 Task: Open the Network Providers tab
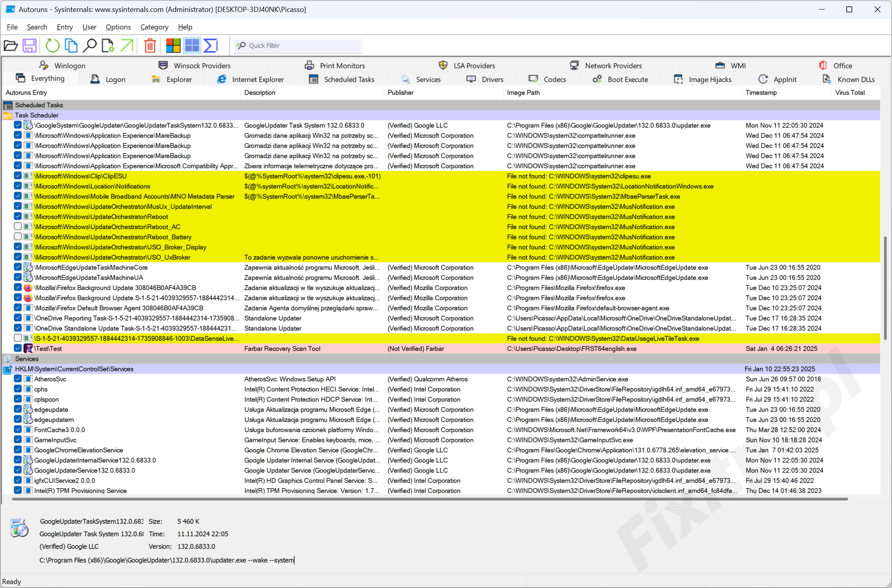606,66
